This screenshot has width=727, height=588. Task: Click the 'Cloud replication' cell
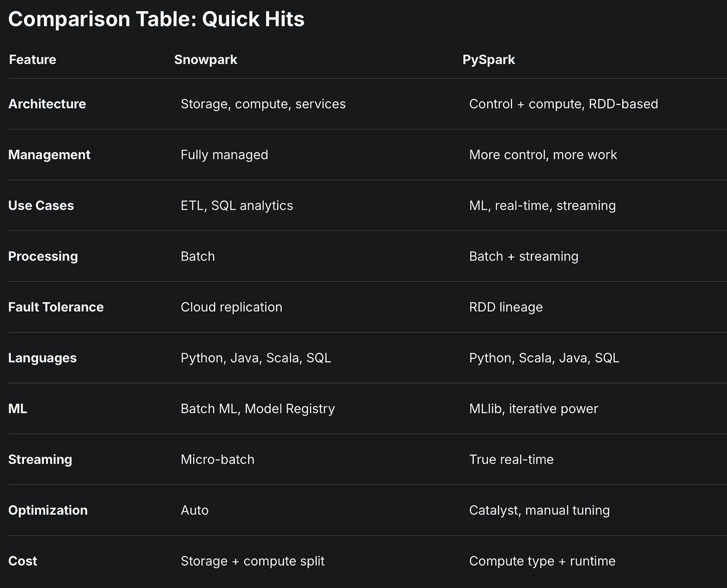[232, 307]
